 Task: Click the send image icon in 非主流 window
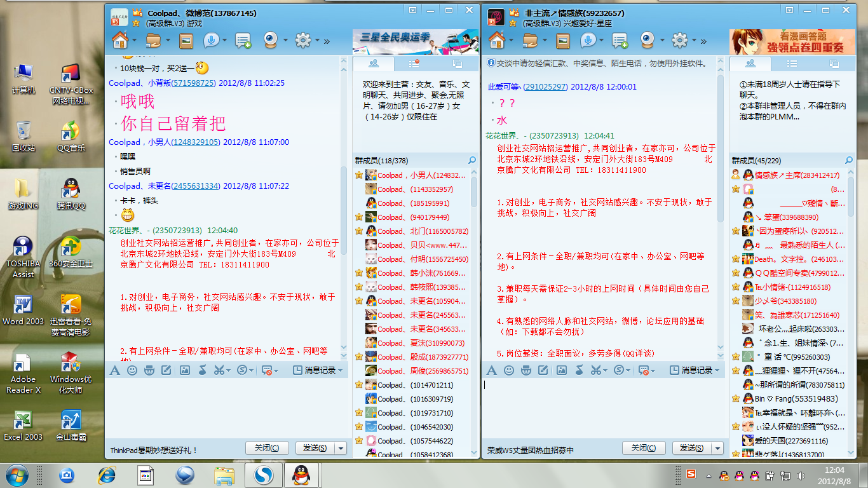[562, 370]
